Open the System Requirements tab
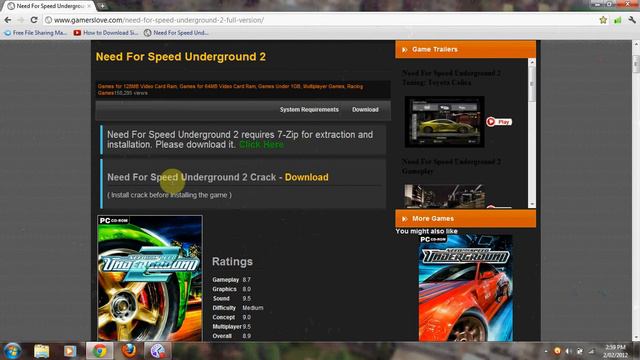 pyautogui.click(x=309, y=109)
